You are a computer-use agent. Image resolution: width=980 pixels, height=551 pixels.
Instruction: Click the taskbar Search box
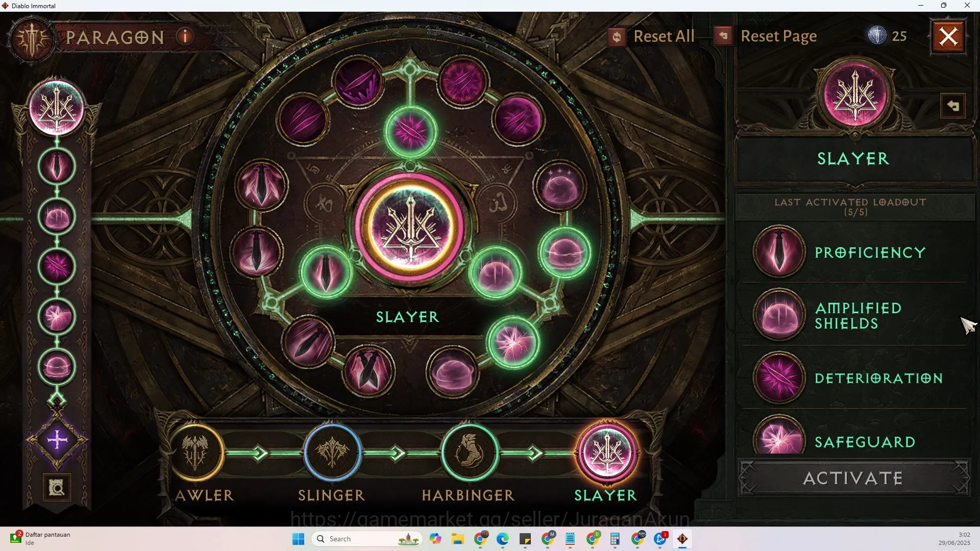(x=367, y=539)
